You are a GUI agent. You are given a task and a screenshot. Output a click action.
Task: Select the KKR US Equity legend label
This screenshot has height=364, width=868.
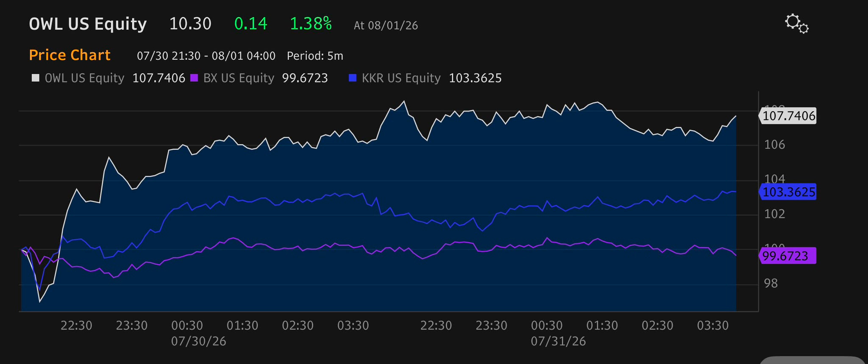pyautogui.click(x=401, y=78)
